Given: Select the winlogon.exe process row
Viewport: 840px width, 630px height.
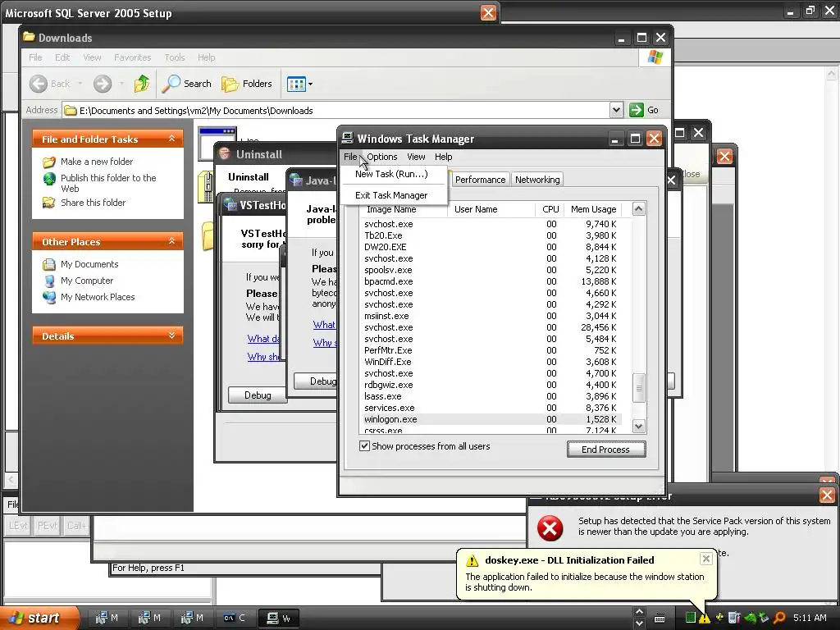Looking at the screenshot, I should pos(491,419).
